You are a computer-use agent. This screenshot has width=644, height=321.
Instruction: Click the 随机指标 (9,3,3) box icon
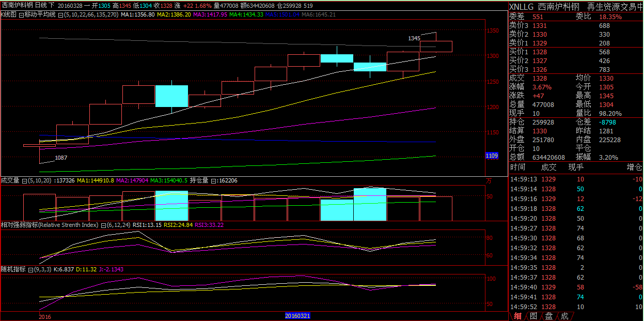[x=30, y=270]
